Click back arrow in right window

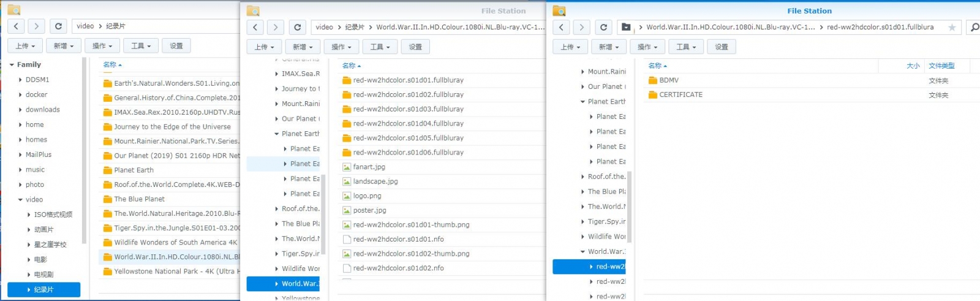[561, 27]
